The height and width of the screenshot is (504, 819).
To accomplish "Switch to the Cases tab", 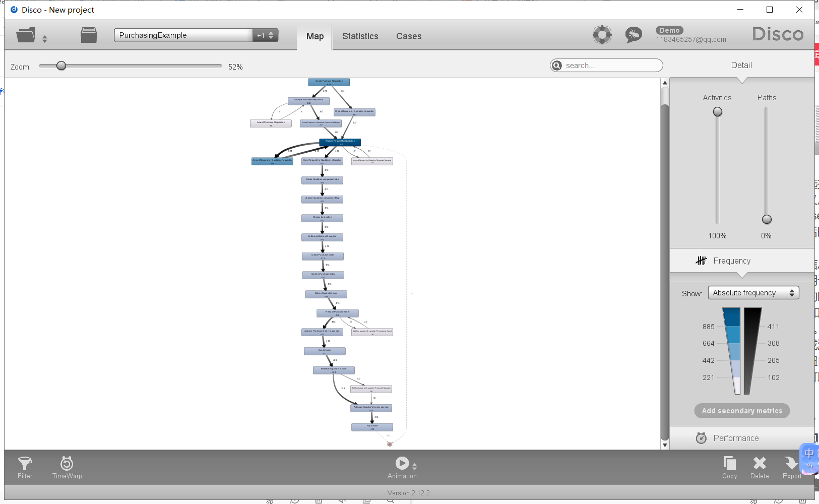I will pyautogui.click(x=408, y=36).
